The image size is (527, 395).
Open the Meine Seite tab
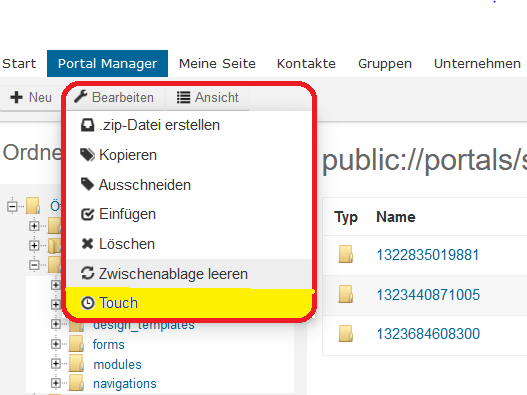[217, 64]
